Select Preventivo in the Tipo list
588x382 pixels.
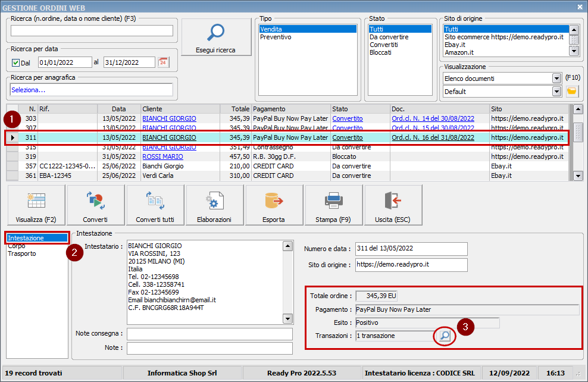276,37
